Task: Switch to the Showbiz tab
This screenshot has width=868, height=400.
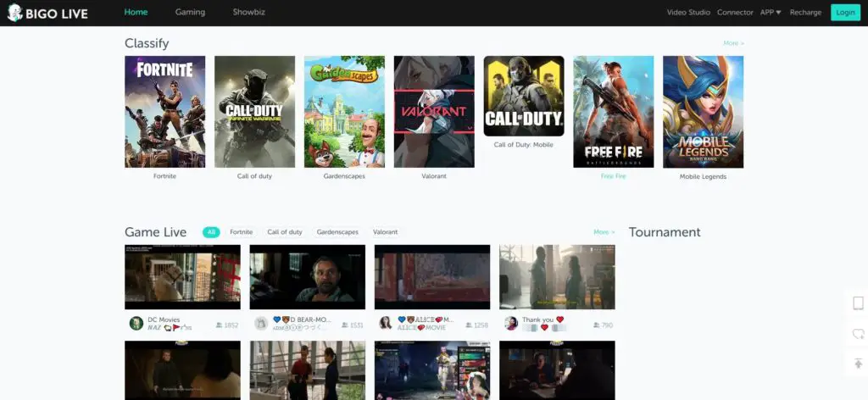Action: pyautogui.click(x=248, y=12)
